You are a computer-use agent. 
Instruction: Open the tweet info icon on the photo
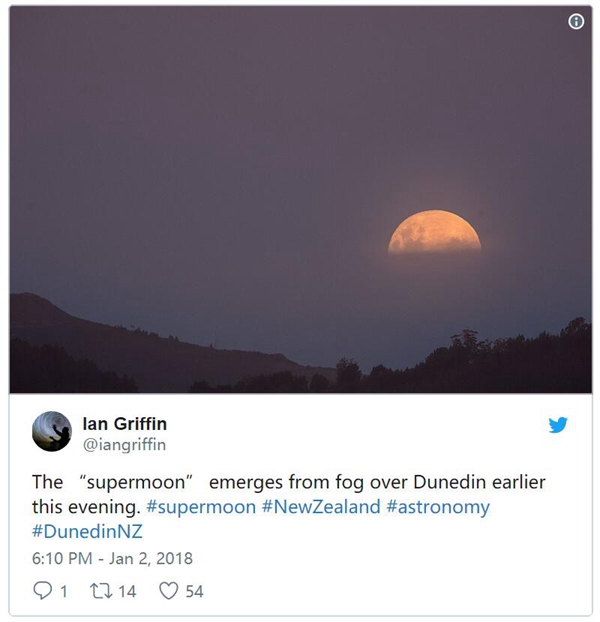coord(576,21)
